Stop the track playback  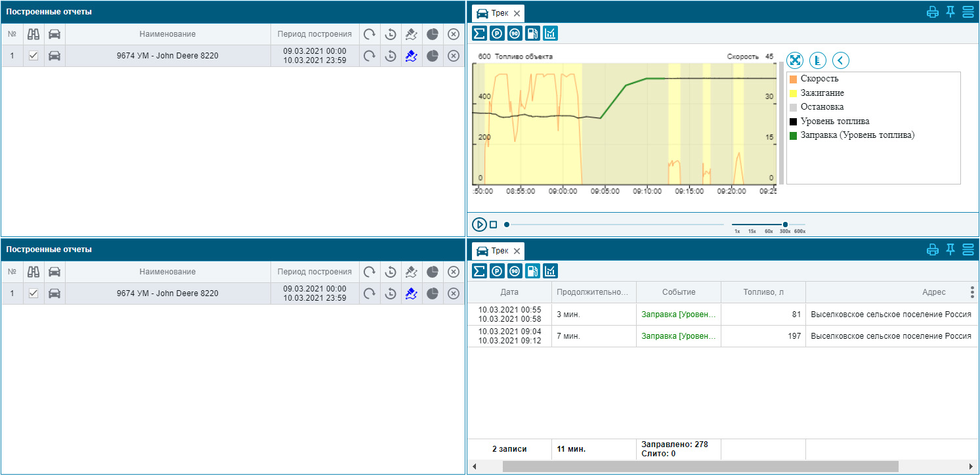(x=494, y=225)
